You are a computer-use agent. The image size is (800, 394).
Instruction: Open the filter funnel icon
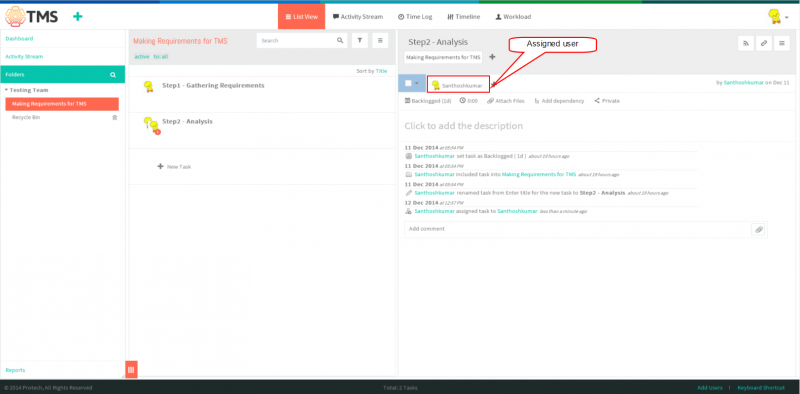(x=360, y=40)
